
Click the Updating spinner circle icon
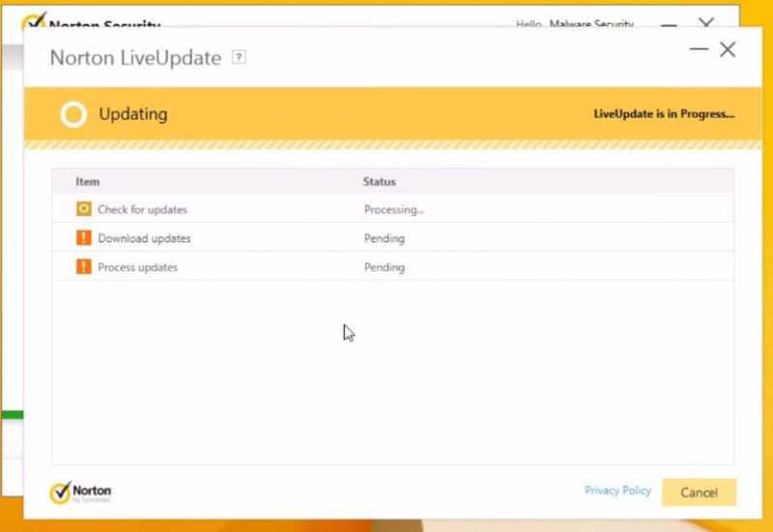[73, 115]
